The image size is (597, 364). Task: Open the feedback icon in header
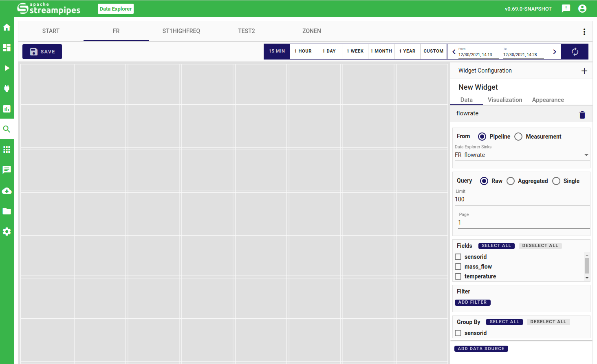[x=566, y=9]
